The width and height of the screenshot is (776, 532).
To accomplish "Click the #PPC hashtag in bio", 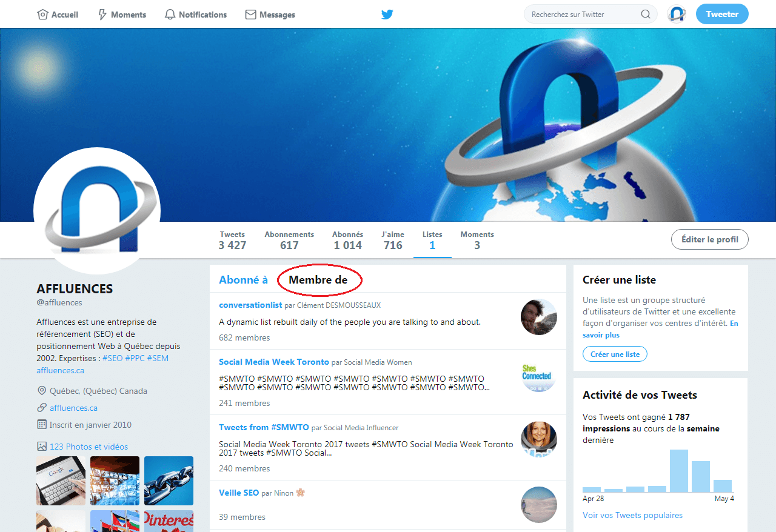I will [x=135, y=358].
